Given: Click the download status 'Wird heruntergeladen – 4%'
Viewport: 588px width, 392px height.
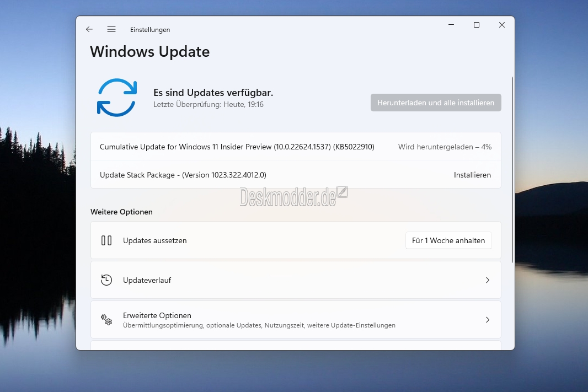Looking at the screenshot, I should click(445, 147).
